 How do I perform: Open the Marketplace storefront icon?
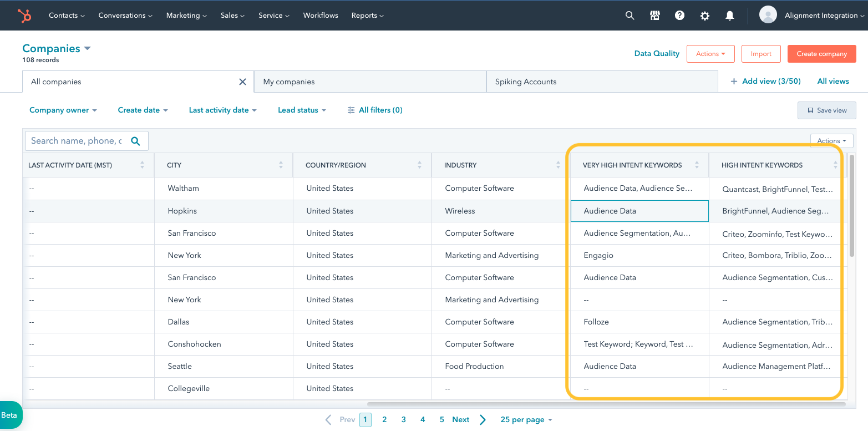pyautogui.click(x=654, y=16)
